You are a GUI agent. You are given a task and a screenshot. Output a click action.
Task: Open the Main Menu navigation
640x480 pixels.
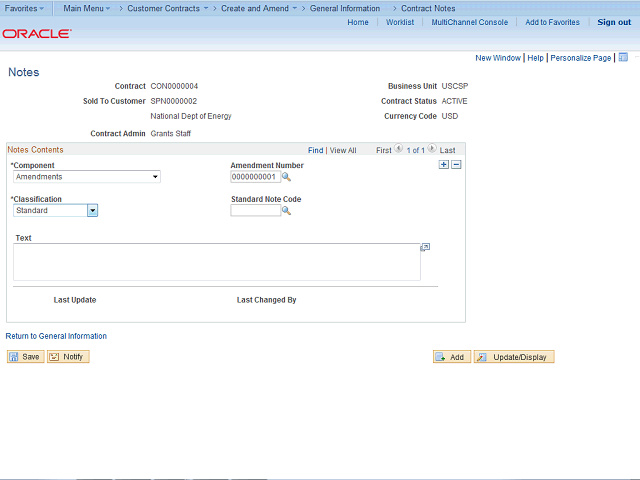click(x=87, y=8)
